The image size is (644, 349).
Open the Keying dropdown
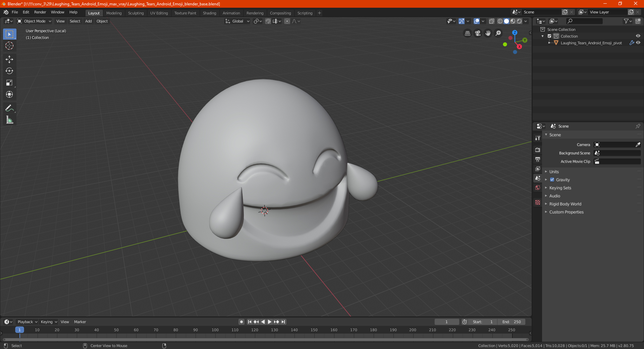[x=49, y=322]
